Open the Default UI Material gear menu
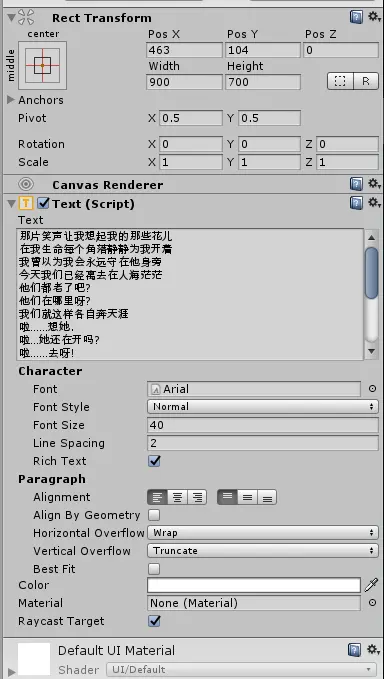This screenshot has width=384, height=679. (x=374, y=649)
